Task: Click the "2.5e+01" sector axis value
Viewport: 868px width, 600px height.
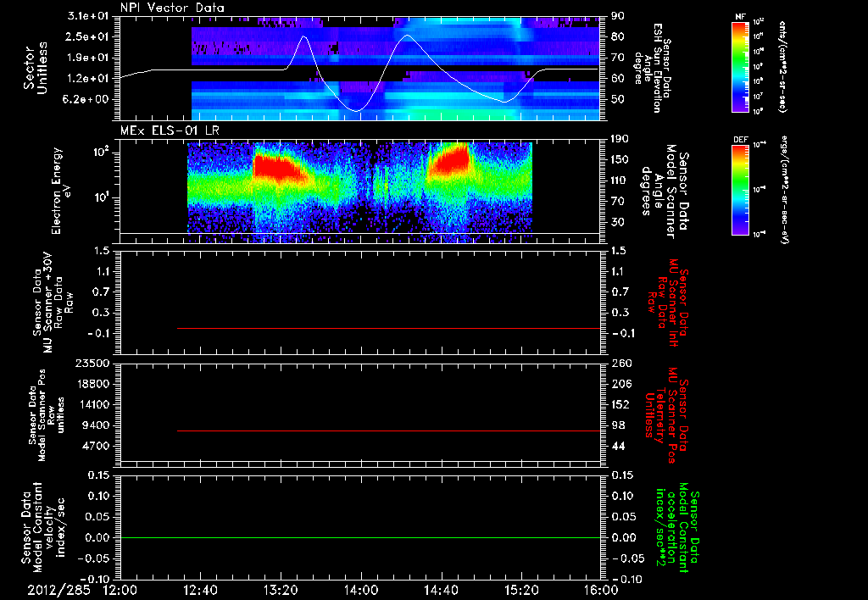Action: pos(88,36)
